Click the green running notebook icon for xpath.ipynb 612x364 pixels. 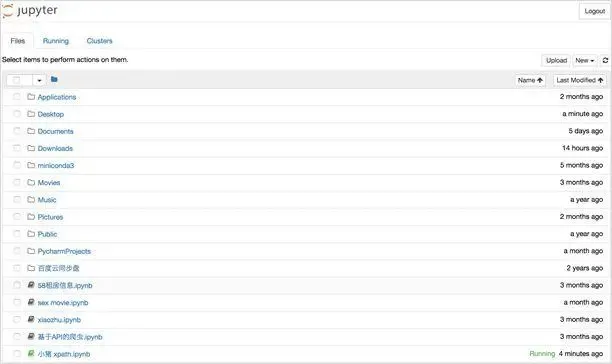click(31, 354)
